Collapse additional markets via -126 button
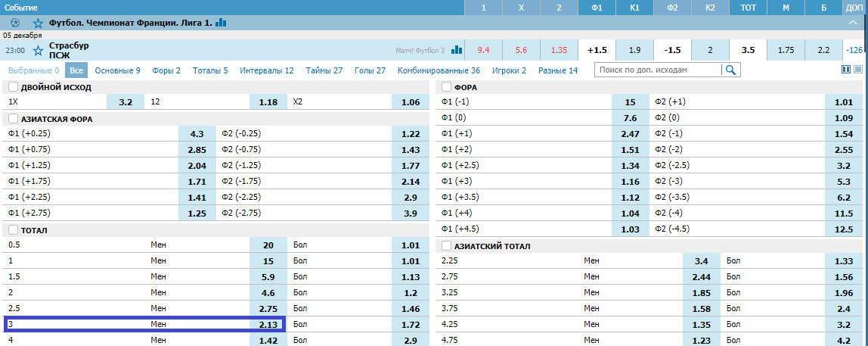This screenshot has width=868, height=346. tap(854, 50)
